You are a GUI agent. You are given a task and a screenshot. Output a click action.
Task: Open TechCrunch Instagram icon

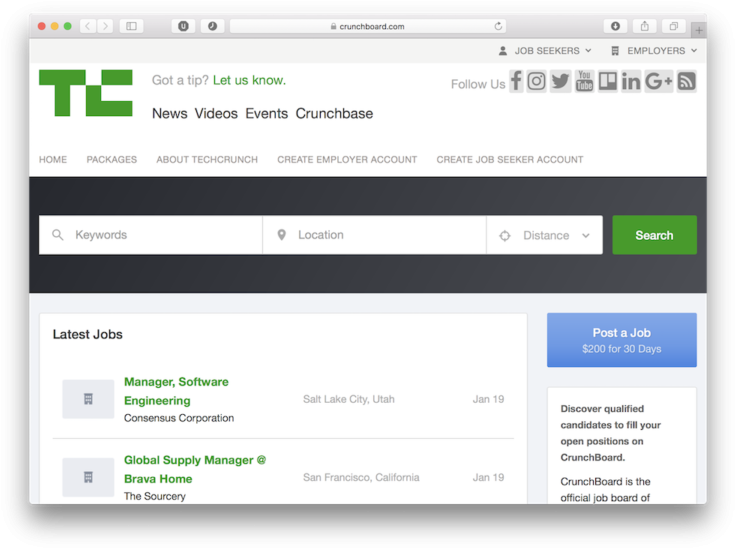[536, 81]
